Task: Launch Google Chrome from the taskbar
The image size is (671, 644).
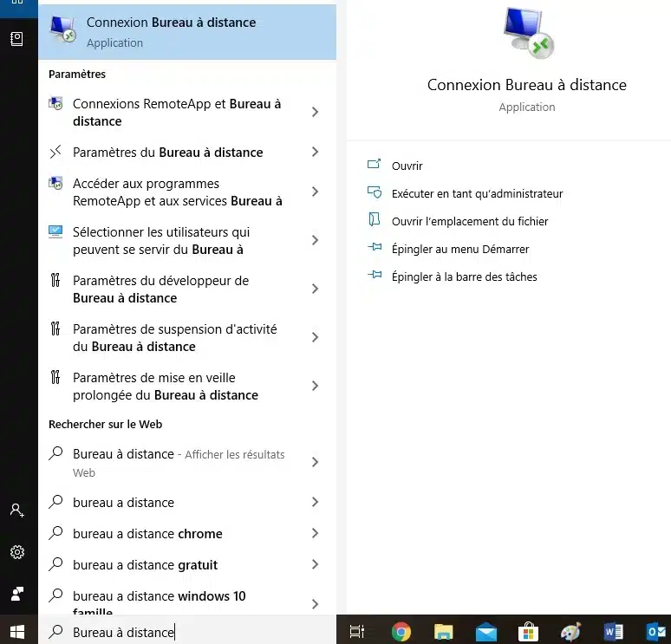Action: click(x=401, y=632)
